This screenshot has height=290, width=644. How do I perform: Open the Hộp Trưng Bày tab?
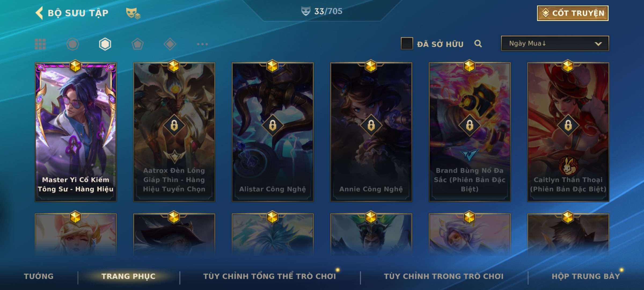586,276
